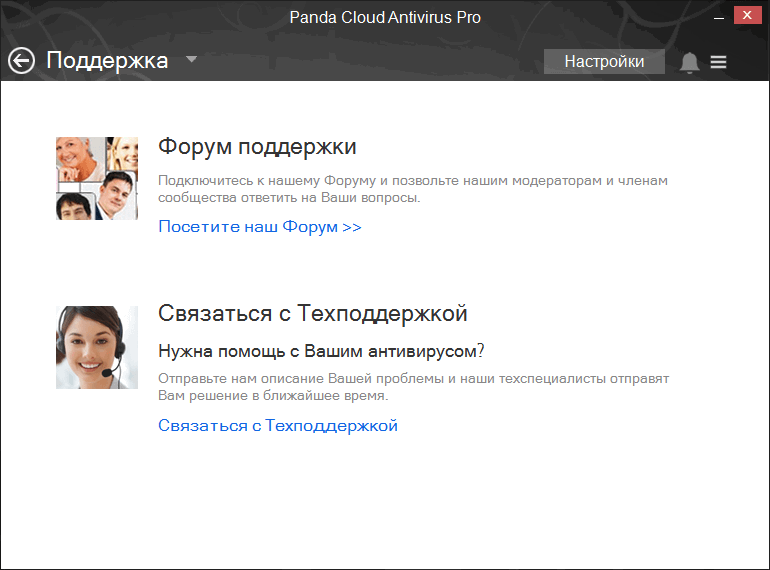Click the Форум поддержки heading
This screenshot has width=770, height=570.
(257, 147)
